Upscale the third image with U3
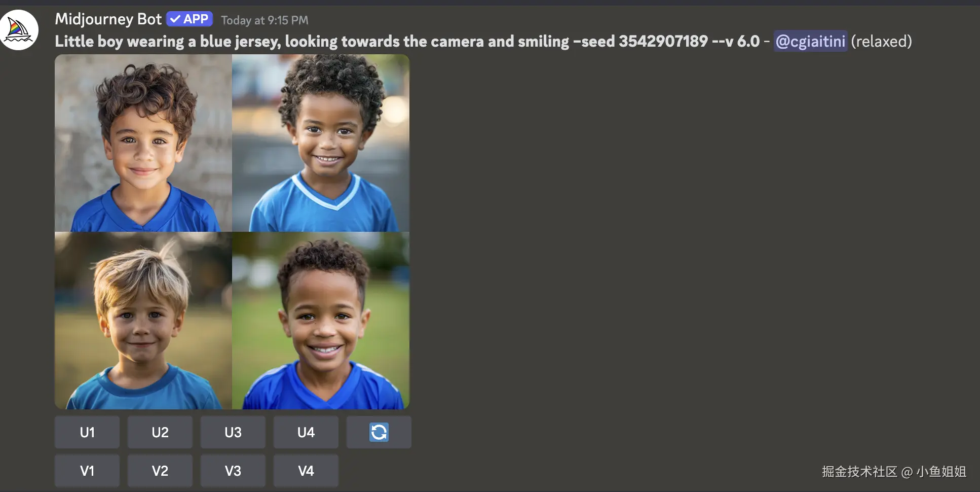This screenshot has height=492, width=980. [233, 432]
